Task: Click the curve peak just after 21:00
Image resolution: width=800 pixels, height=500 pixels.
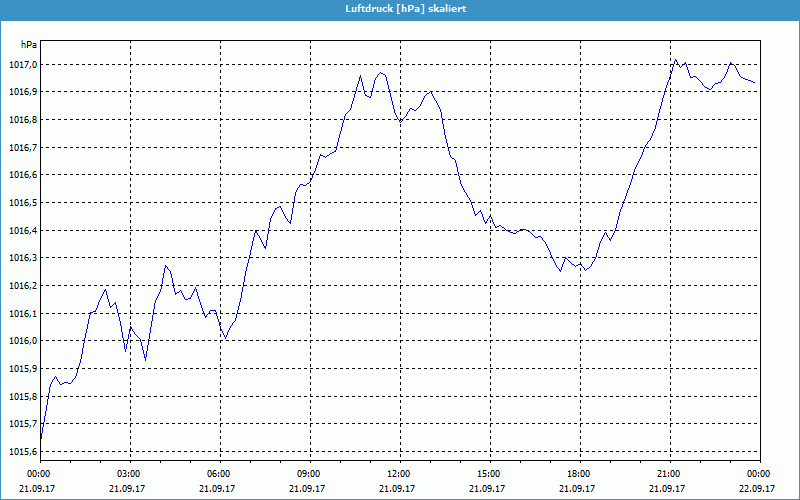Action: tap(675, 60)
